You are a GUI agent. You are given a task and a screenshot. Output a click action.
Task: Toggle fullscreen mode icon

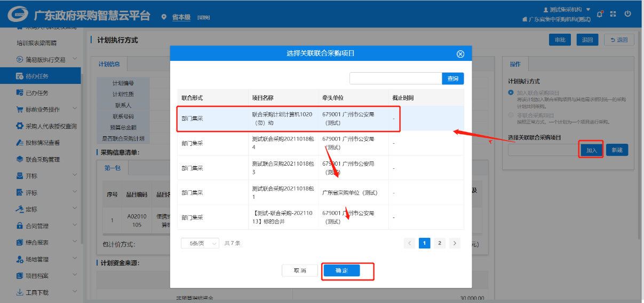(614, 14)
